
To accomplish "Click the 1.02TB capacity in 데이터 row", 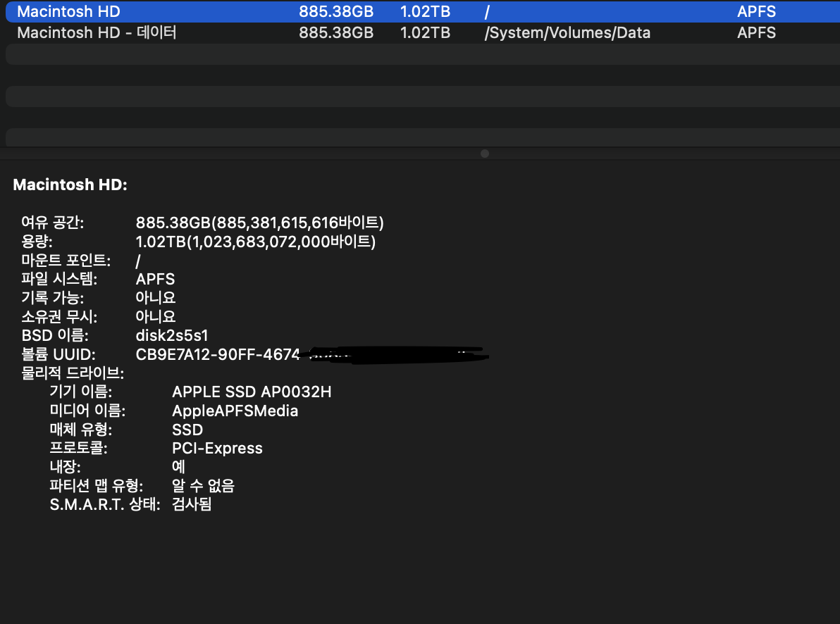I will point(425,32).
